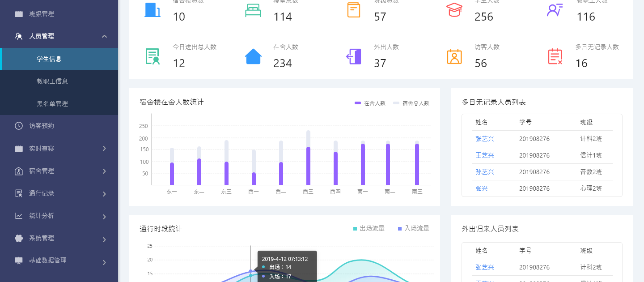The width and height of the screenshot is (644, 282).
Task: Open the 学生信息 menu item
Action: pos(59,59)
